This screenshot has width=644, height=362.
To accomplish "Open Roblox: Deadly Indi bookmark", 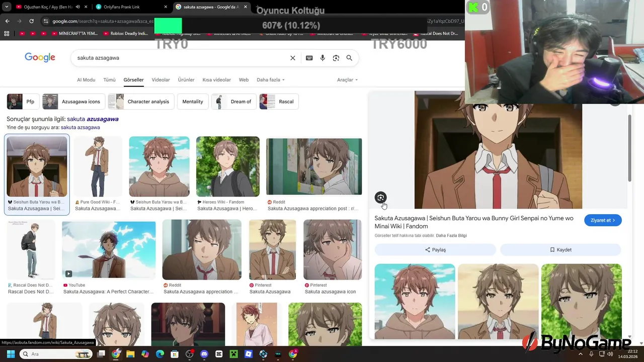I will 126,34.
